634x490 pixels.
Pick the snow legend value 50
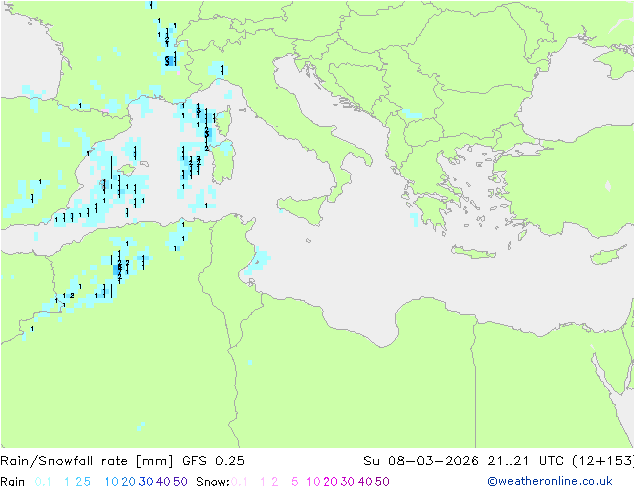(382, 482)
